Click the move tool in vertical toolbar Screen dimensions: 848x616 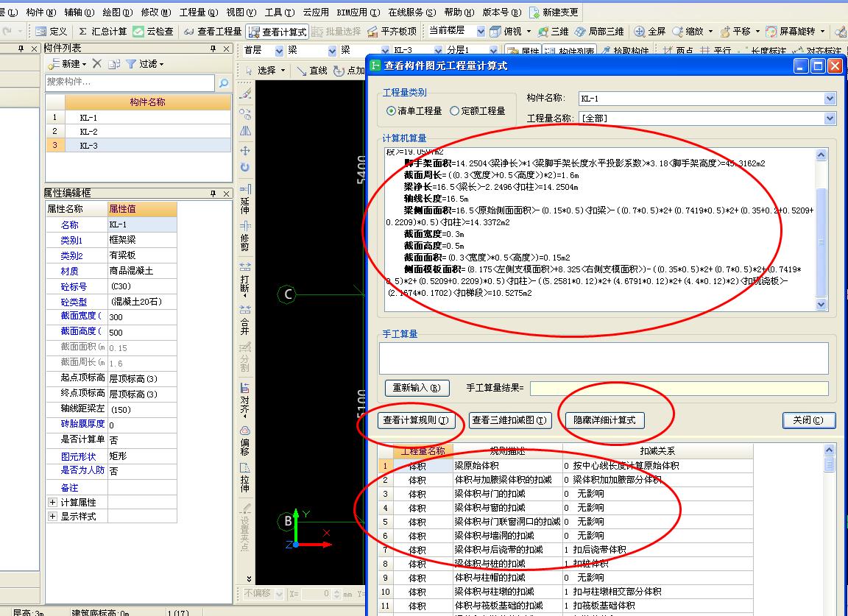245,150
